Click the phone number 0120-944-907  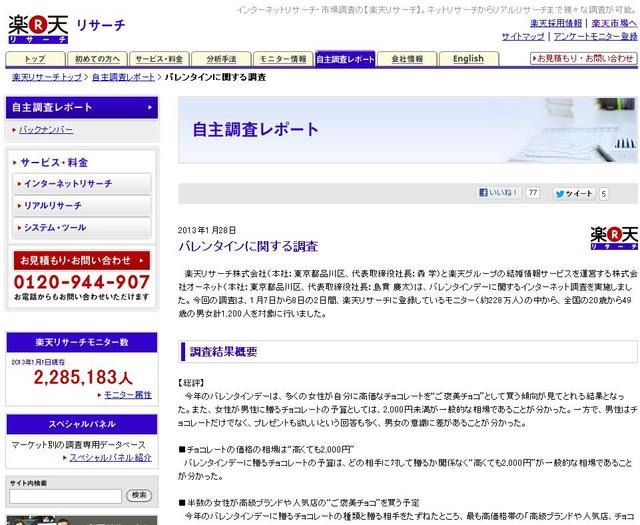click(82, 282)
